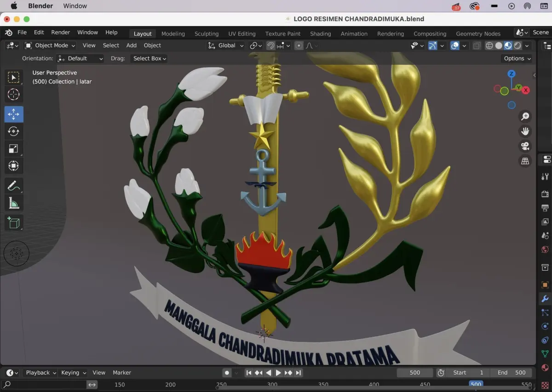The image size is (552, 392).
Task: Open the Material properties tab
Action: pos(545,368)
